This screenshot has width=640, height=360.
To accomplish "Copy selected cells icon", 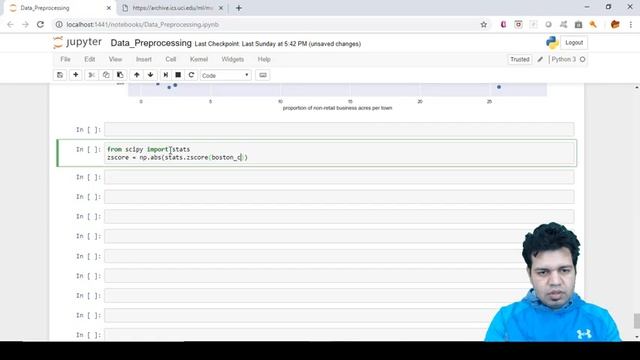I will [106, 75].
